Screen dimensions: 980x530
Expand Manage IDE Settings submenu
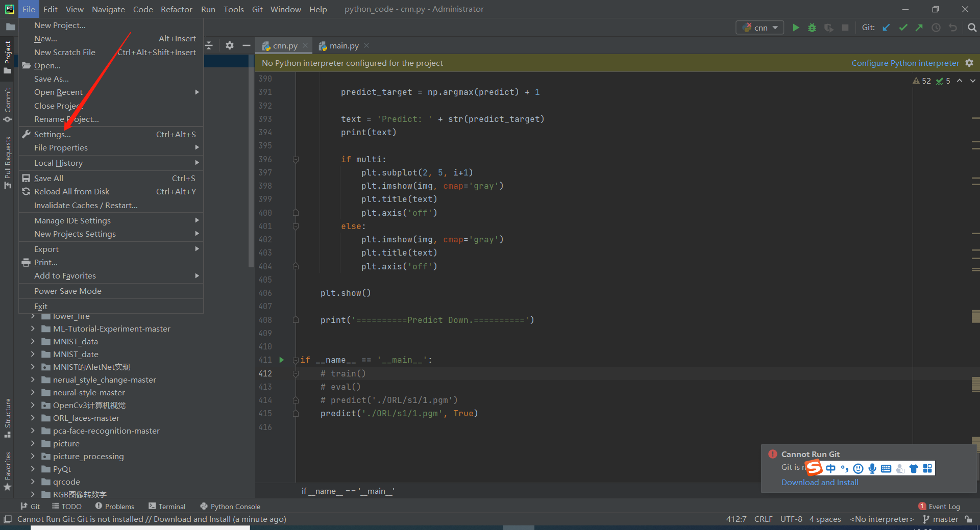(111, 221)
